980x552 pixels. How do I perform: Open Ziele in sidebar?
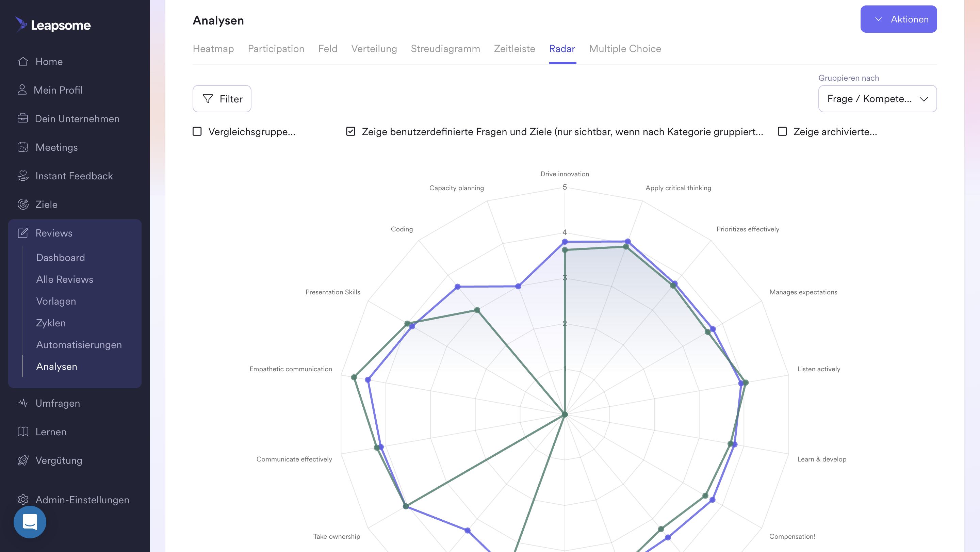click(x=46, y=204)
